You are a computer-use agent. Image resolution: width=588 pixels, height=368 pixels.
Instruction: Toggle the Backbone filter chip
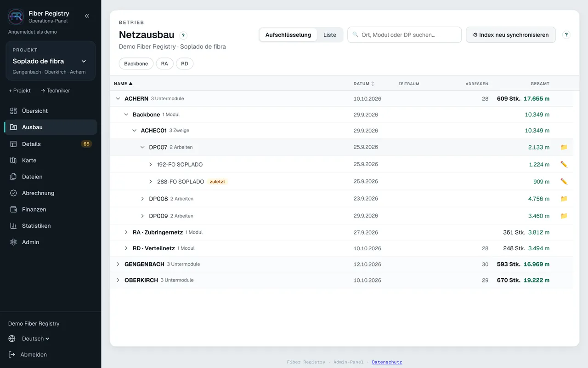click(136, 63)
